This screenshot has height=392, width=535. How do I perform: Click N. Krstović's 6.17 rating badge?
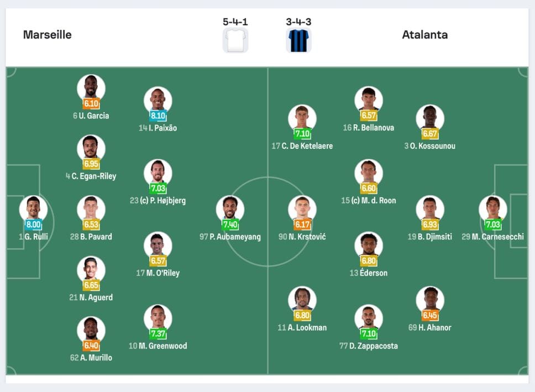click(x=302, y=225)
